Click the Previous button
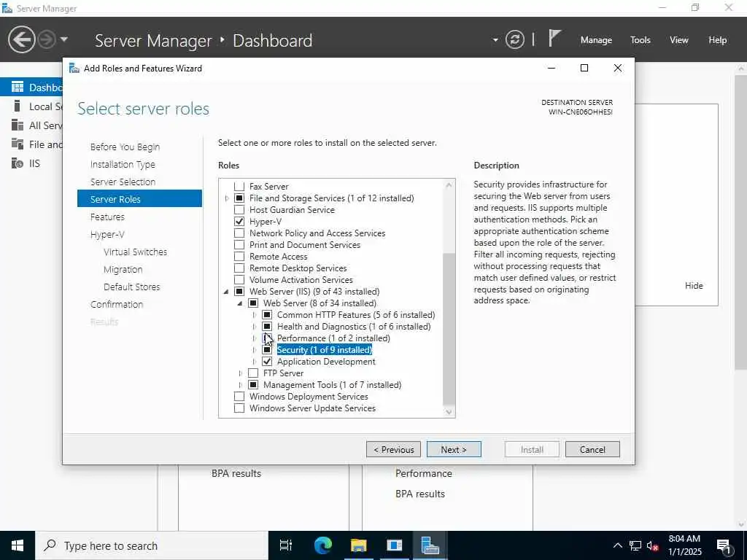Image resolution: width=747 pixels, height=560 pixels. [393, 449]
